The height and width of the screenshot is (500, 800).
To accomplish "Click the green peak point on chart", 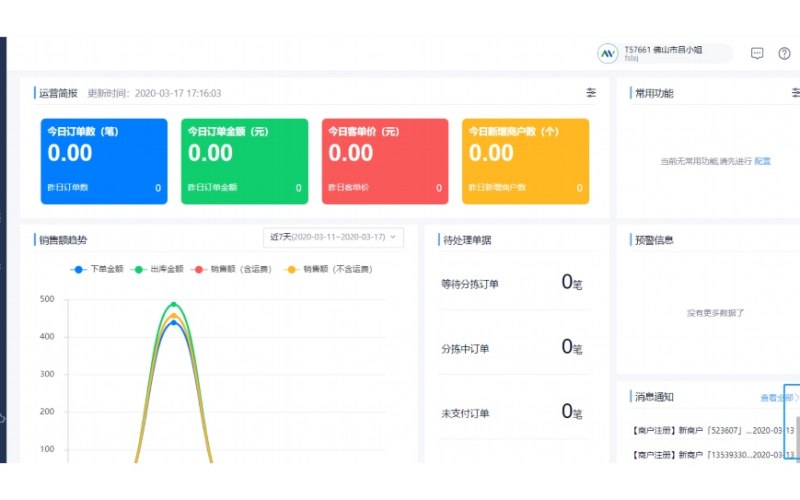I will (x=174, y=305).
